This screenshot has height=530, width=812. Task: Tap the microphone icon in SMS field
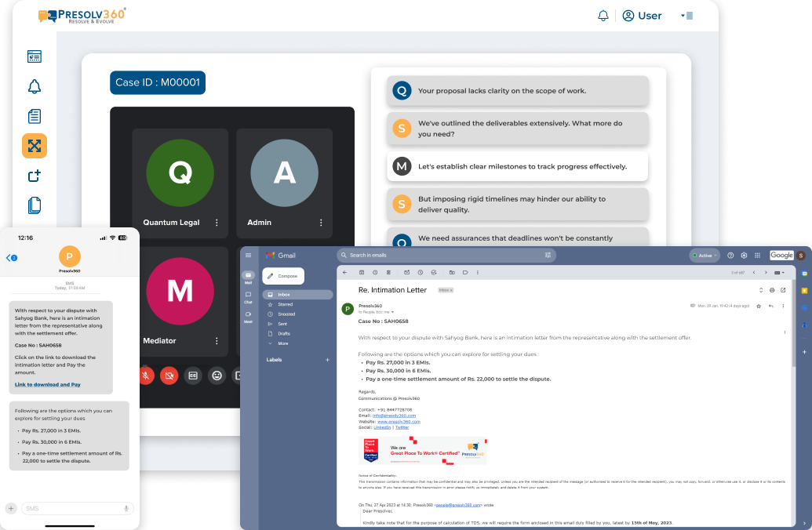pos(126,508)
